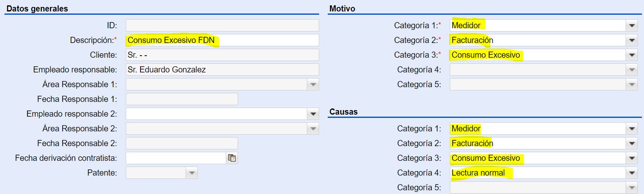The width and height of the screenshot is (644, 194).
Task: Click the Cliente field showing Sr. - -
Action: (222, 55)
